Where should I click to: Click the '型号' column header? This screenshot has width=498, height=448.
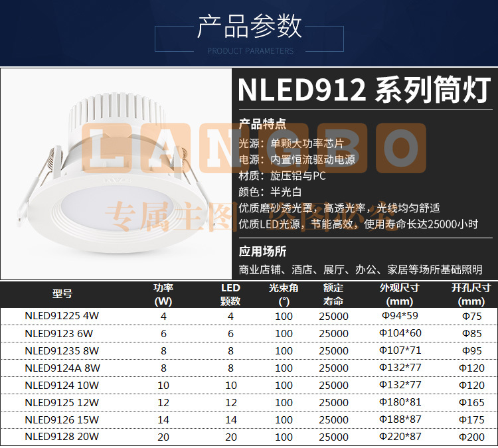(62, 294)
